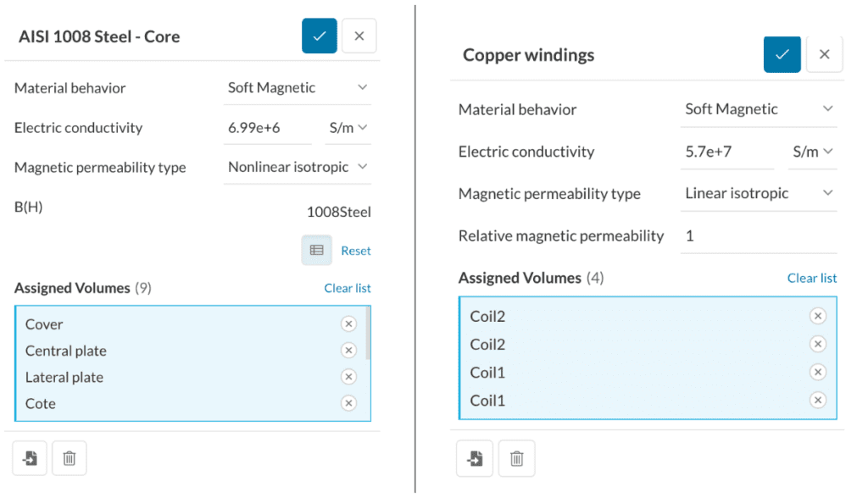The width and height of the screenshot is (868, 498).
Task: Confirm AISI 1008 Steel settings with checkmark
Action: (319, 36)
